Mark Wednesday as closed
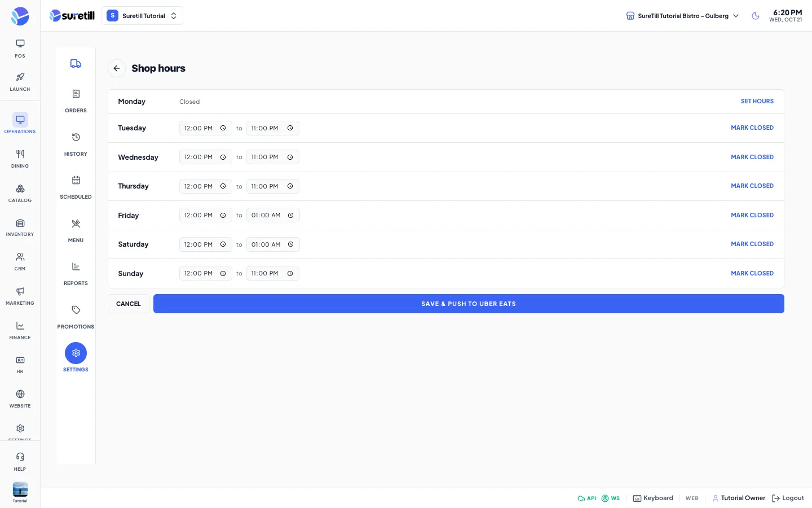This screenshot has width=812, height=508. coord(752,157)
